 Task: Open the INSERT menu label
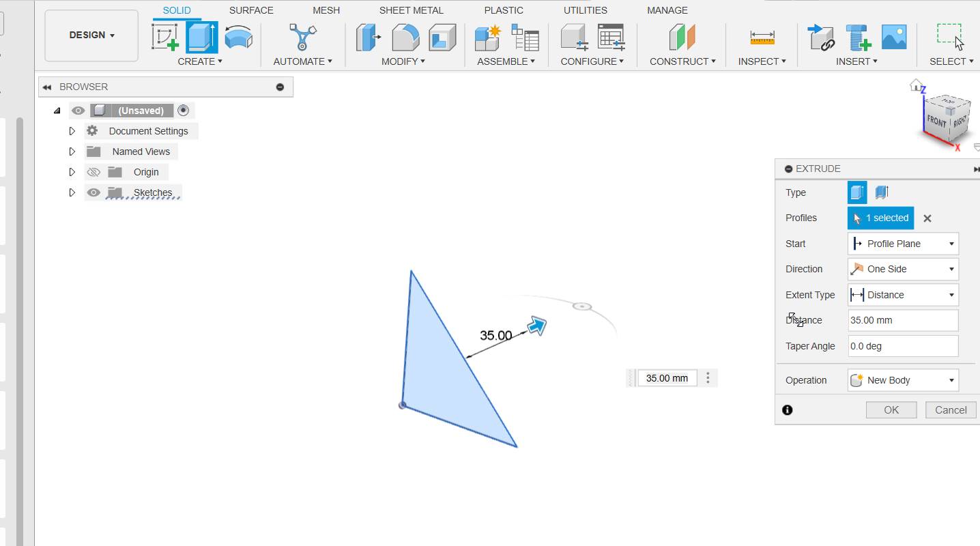point(856,61)
